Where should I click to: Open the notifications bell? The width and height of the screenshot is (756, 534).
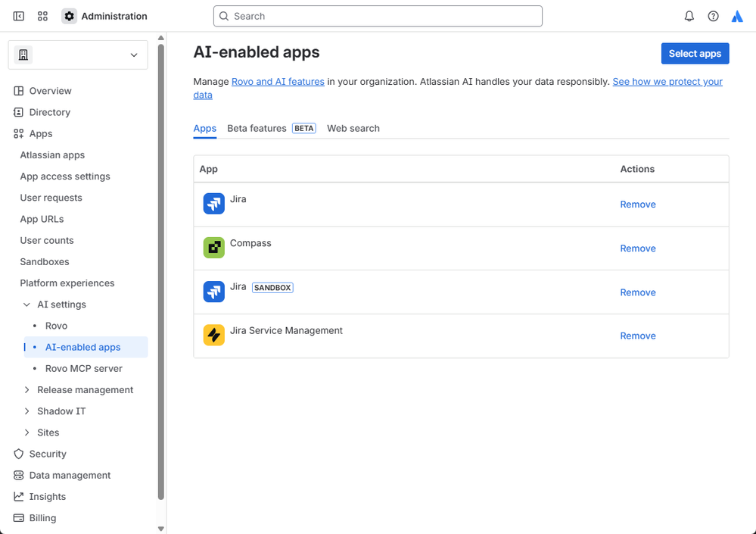689,16
